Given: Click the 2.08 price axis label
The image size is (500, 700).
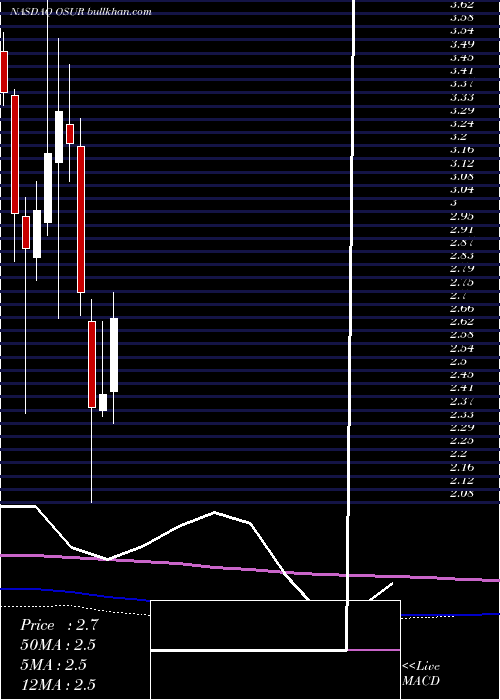Looking at the screenshot, I should coord(462,494).
